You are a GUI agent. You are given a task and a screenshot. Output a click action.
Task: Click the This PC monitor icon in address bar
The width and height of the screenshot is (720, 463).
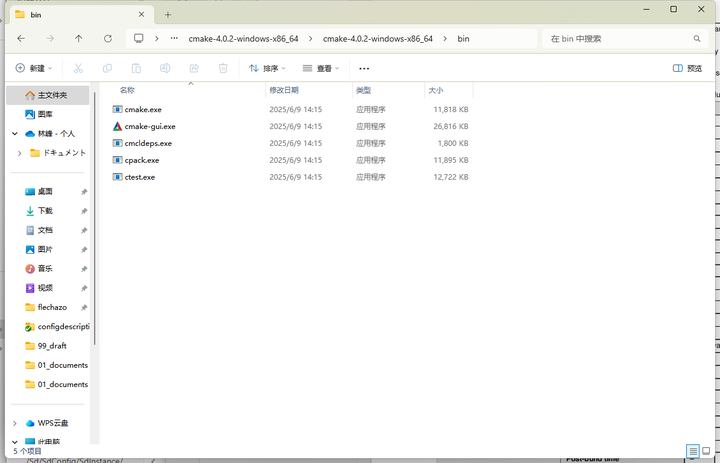(139, 38)
